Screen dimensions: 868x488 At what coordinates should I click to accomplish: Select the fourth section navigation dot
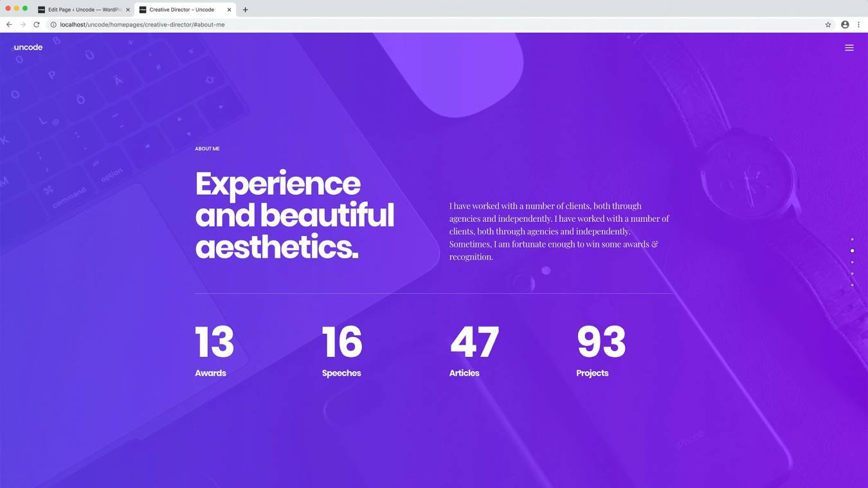pyautogui.click(x=852, y=274)
